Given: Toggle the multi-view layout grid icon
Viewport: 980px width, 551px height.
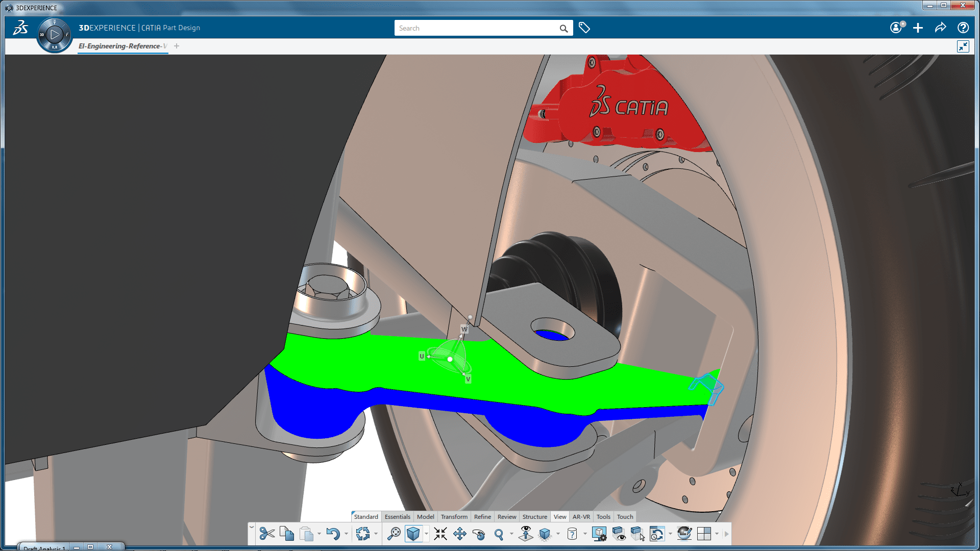Looking at the screenshot, I should [704, 534].
